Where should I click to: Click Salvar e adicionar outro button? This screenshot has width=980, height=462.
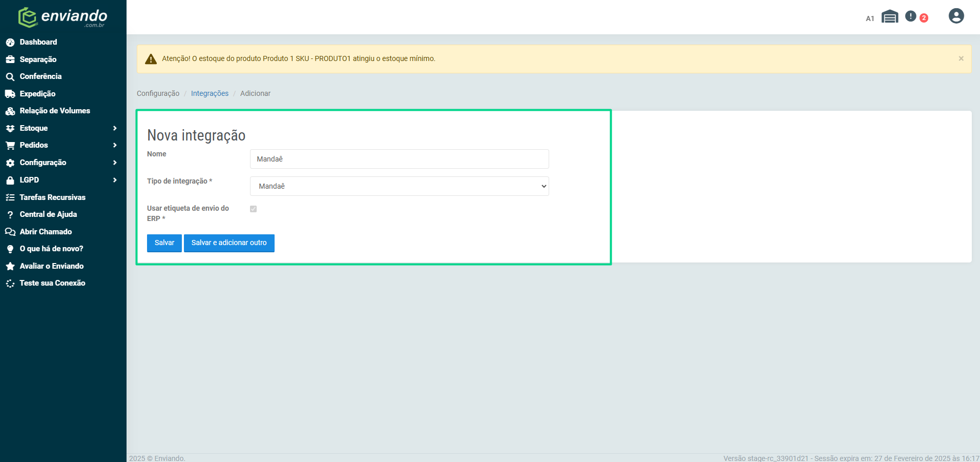point(229,243)
